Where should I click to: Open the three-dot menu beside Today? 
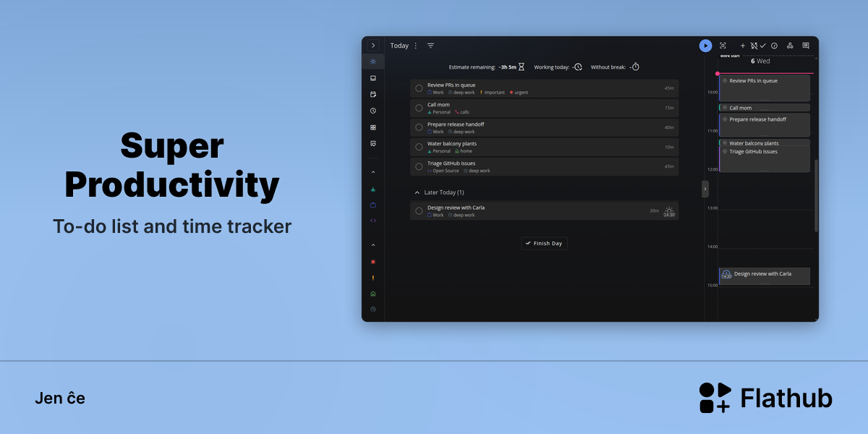(416, 46)
